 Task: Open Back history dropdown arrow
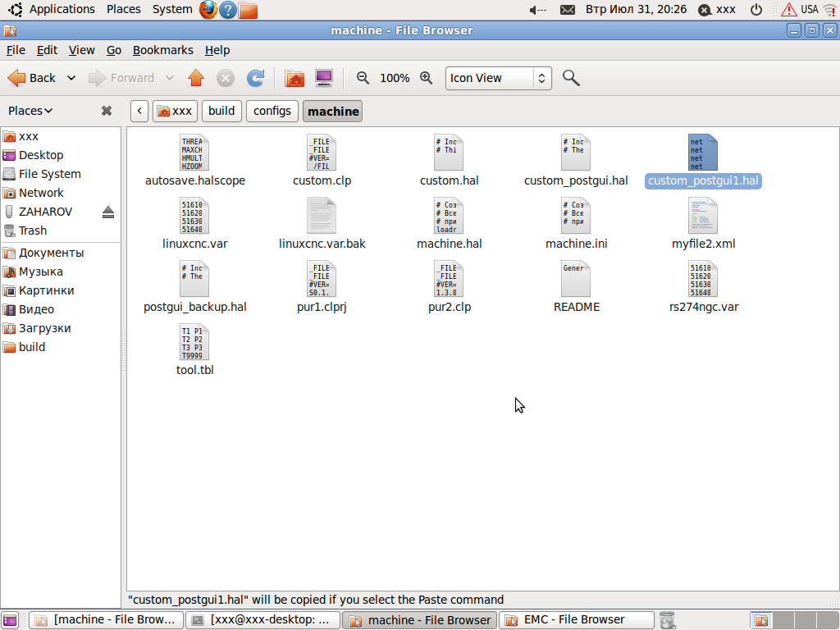click(71, 78)
